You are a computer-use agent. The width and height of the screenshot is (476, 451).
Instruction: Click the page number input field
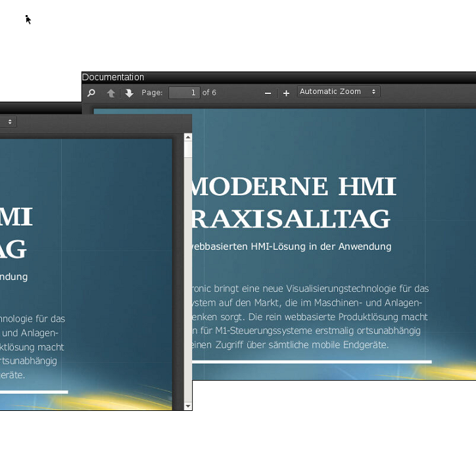(184, 93)
